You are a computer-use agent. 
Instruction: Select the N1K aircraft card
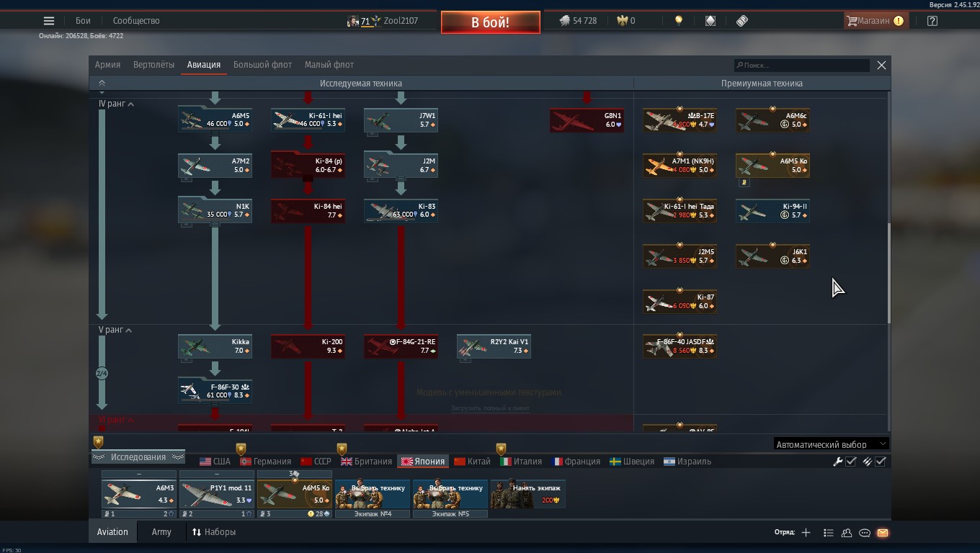pyautogui.click(x=215, y=210)
